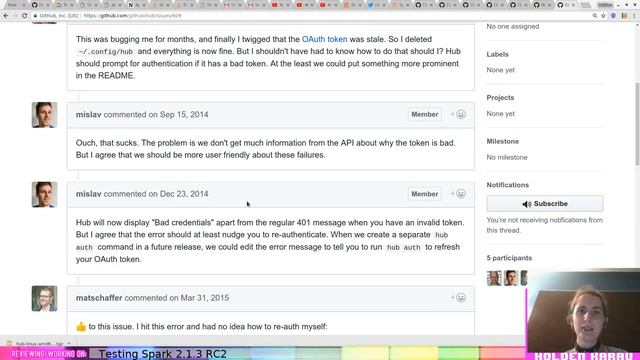Open the downloaded file in the bottom bar
The image size is (640, 360).
coord(39,344)
